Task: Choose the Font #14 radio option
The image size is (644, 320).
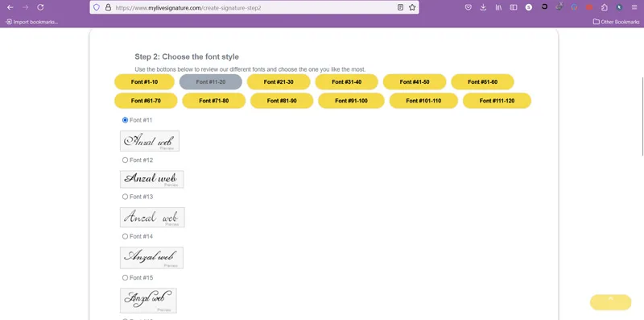Action: click(126, 236)
